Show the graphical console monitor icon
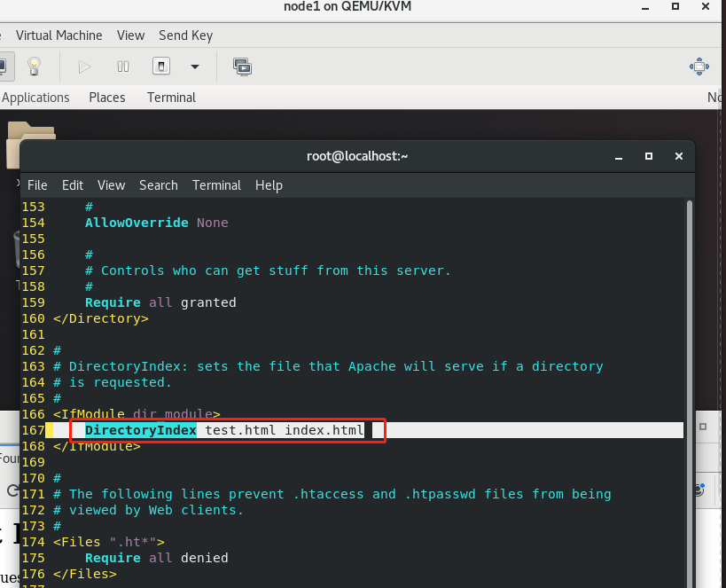 (x=4, y=67)
